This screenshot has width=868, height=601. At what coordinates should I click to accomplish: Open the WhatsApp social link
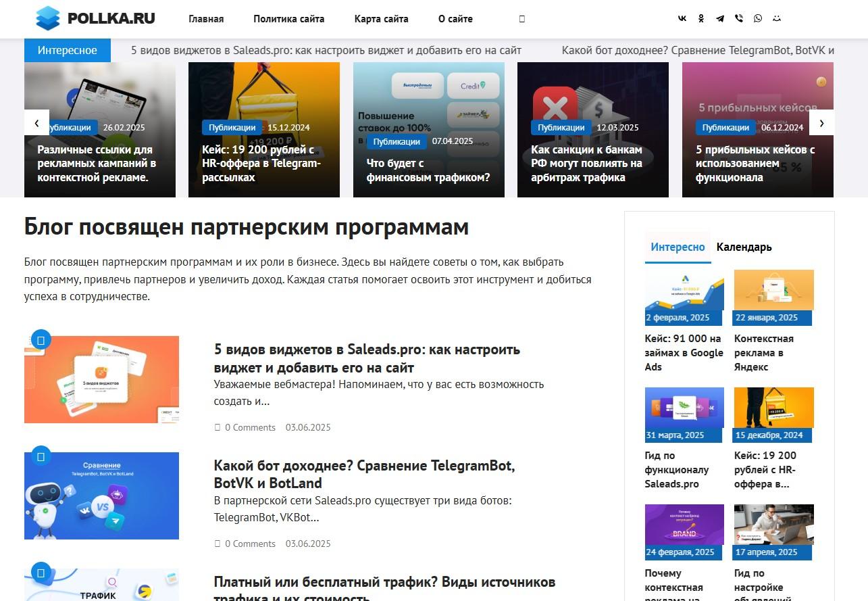tap(758, 19)
